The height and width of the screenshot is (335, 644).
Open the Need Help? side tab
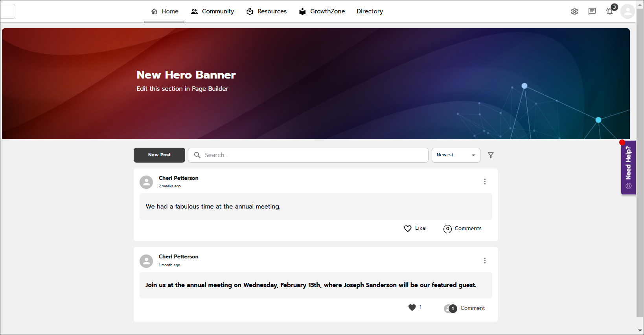pos(628,167)
